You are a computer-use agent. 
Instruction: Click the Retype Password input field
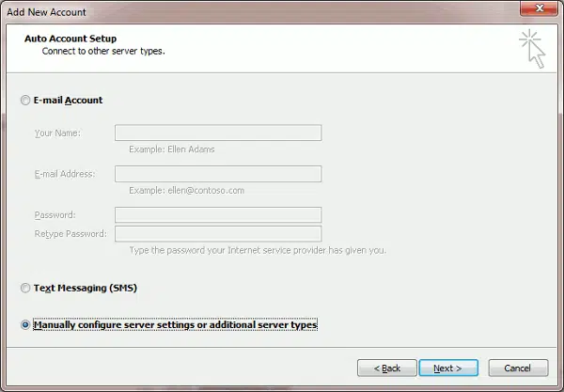pyautogui.click(x=218, y=234)
